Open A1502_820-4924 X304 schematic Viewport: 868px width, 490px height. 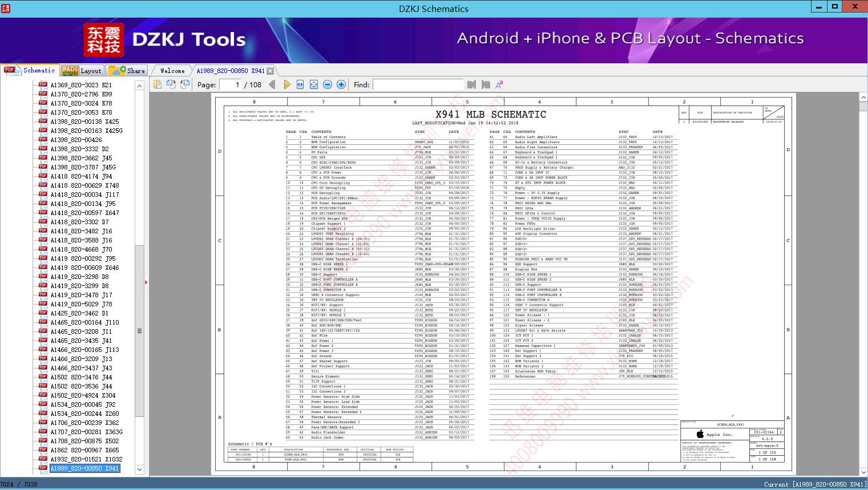83,395
